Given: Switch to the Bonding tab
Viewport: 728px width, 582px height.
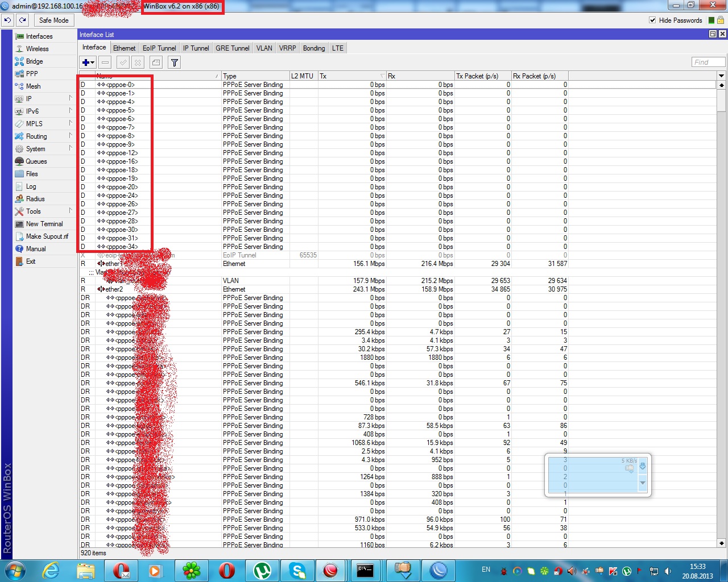Looking at the screenshot, I should coord(314,48).
